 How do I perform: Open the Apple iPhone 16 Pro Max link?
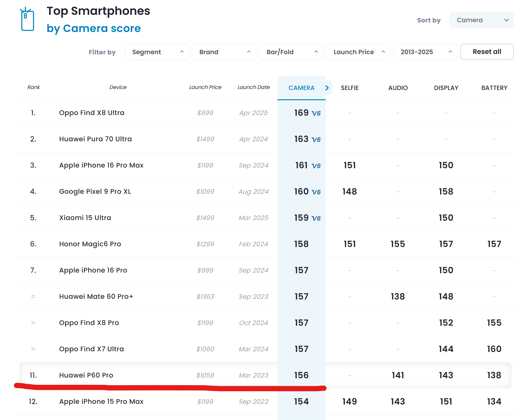pos(101,165)
